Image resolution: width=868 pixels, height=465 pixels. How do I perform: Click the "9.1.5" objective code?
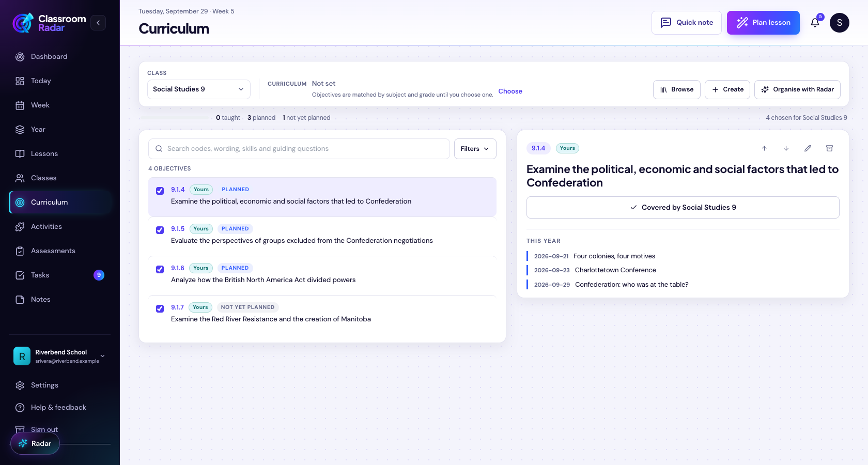coord(178,229)
